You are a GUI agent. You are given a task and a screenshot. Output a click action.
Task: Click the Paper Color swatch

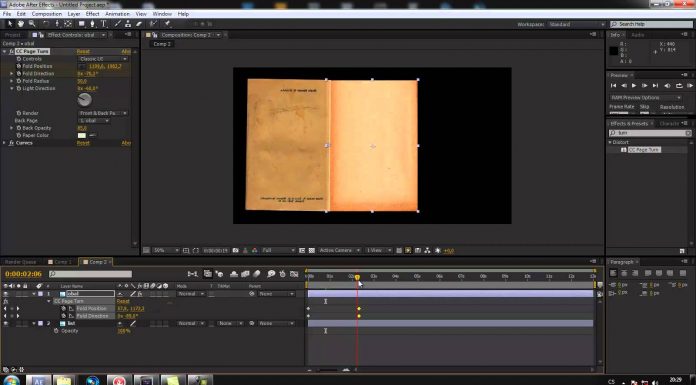[82, 135]
